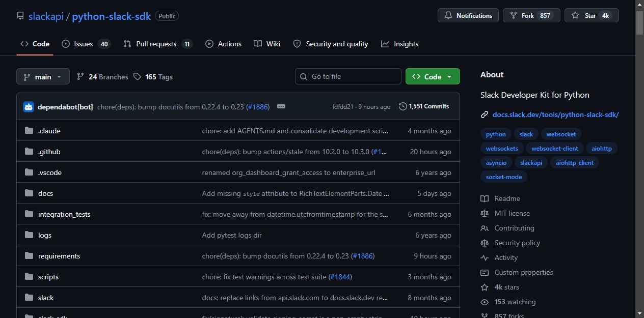Open the slackapi organization link
Viewport: 644px width, 318px height.
46,16
